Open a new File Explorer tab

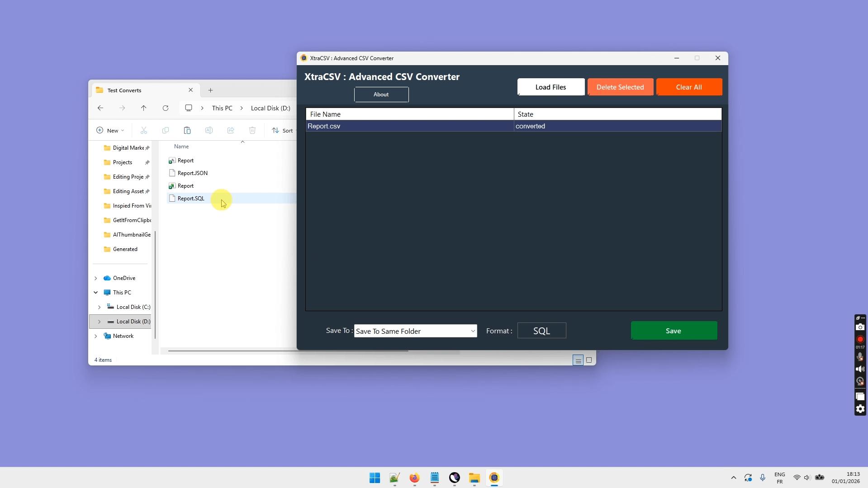[210, 90]
